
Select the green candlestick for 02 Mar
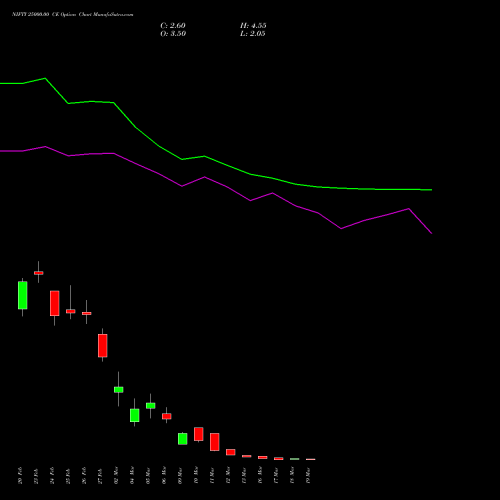(119, 390)
